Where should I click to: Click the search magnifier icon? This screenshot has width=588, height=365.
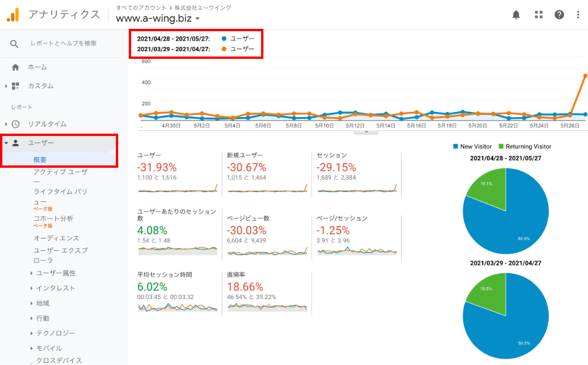[x=15, y=44]
